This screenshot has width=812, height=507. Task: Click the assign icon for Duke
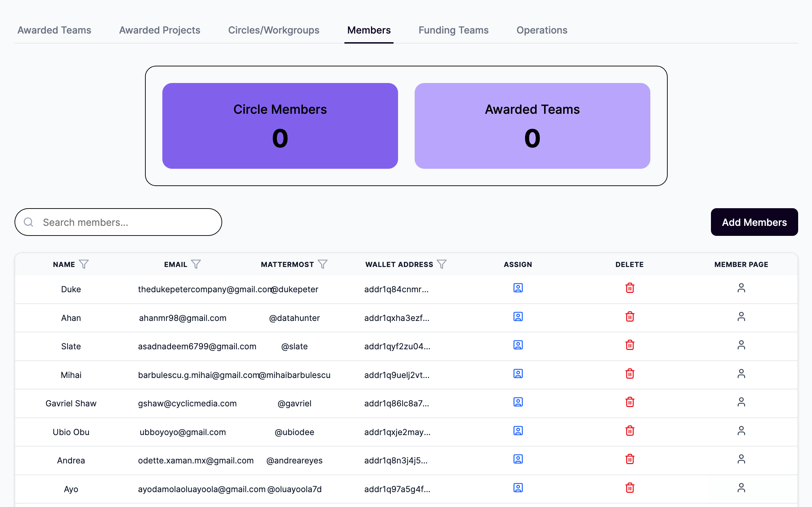coord(518,288)
